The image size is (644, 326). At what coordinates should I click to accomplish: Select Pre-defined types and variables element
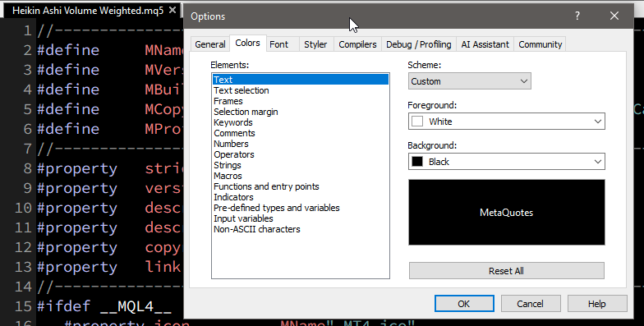point(301,208)
